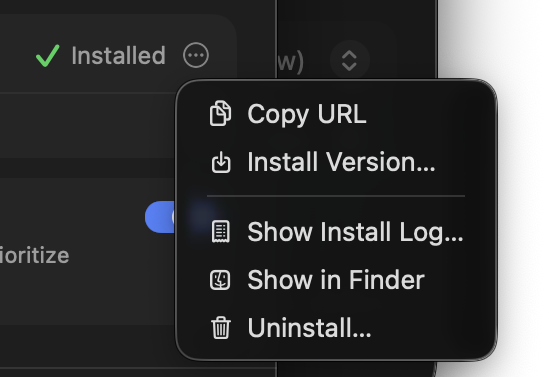Screen dimensions: 549x377
Task: Open Show Install Log… menu item
Action: click(x=336, y=231)
